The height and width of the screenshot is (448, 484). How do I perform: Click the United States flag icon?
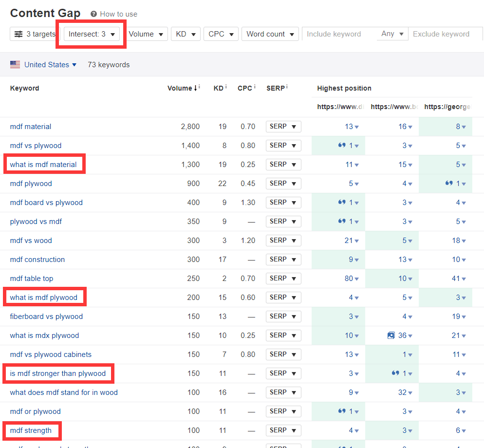[x=15, y=65]
